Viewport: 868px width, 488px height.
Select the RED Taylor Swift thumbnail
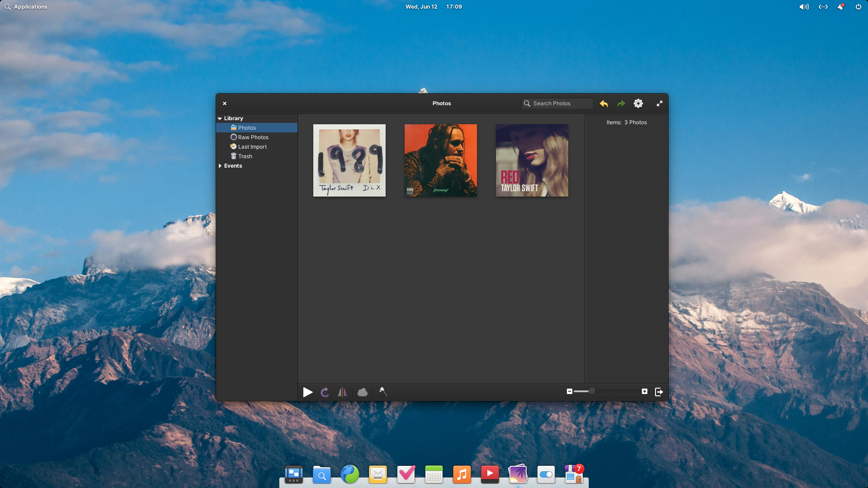[532, 160]
